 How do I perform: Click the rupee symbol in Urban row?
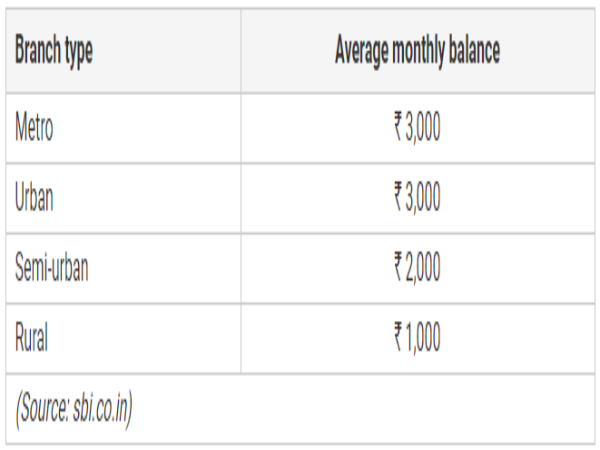click(398, 198)
